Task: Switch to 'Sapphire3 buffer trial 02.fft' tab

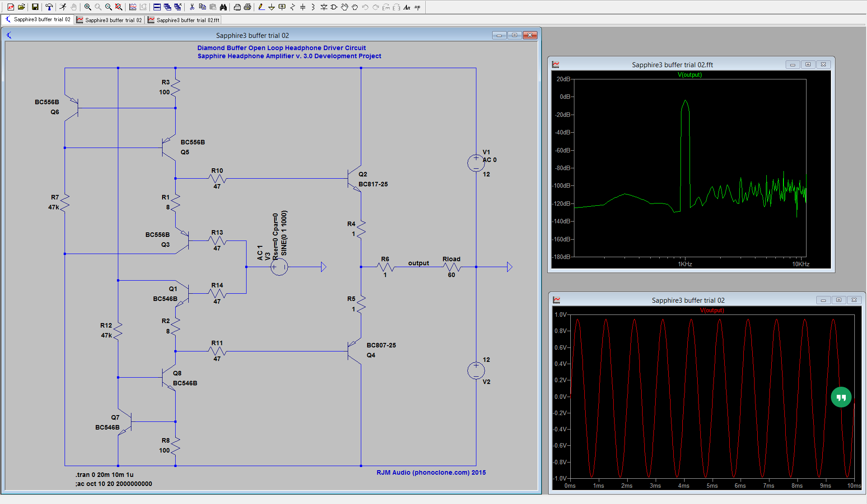Action: click(183, 20)
